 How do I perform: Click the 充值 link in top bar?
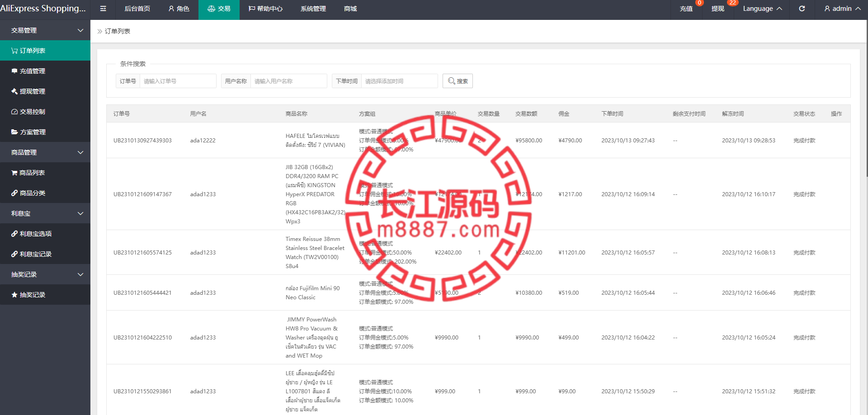pos(686,9)
